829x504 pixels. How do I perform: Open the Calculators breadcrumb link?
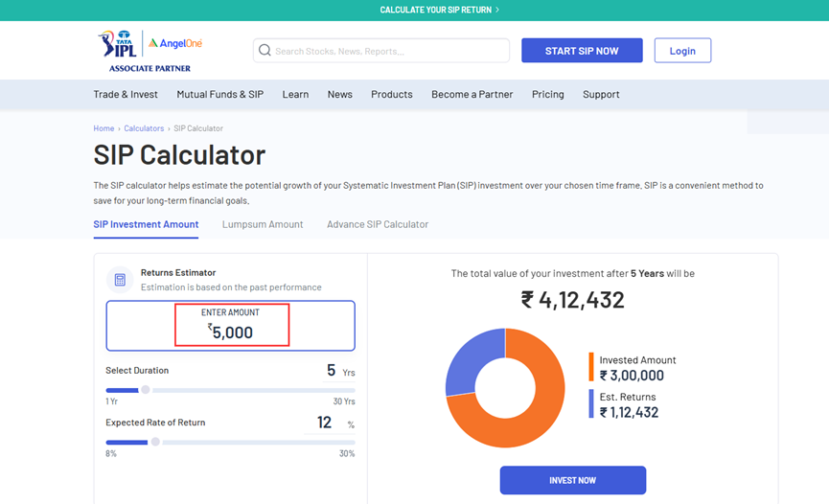pos(144,128)
